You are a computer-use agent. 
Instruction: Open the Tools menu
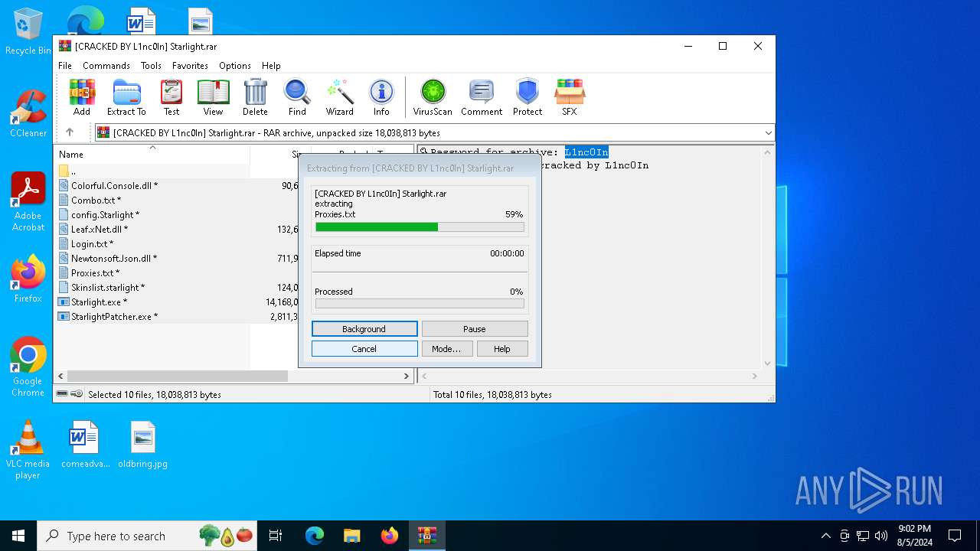point(151,66)
